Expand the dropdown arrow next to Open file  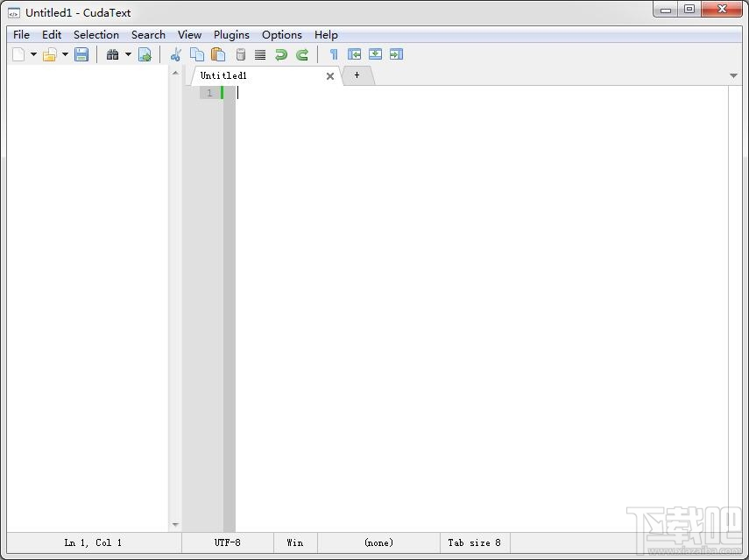(65, 54)
